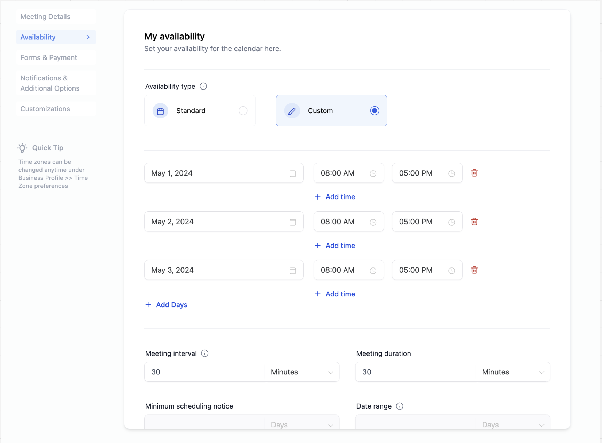This screenshot has width=602, height=443.
Task: Delete the May 2, 2024 row
Action: point(475,222)
